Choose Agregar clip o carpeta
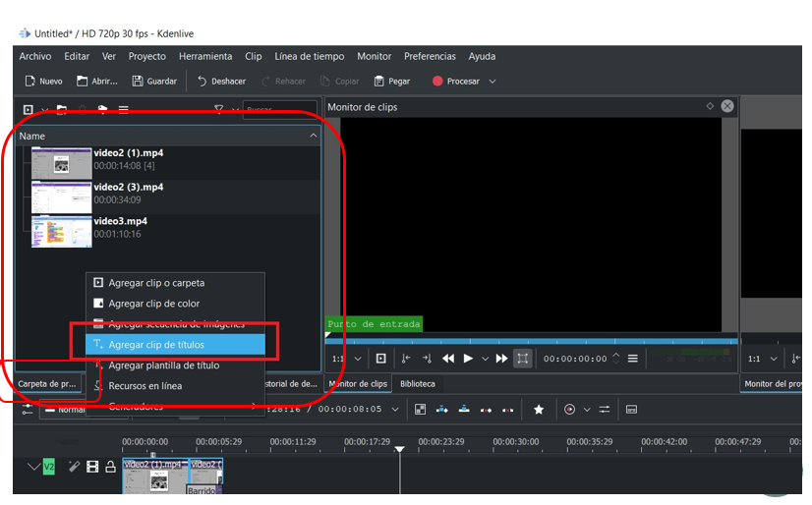 point(176,283)
